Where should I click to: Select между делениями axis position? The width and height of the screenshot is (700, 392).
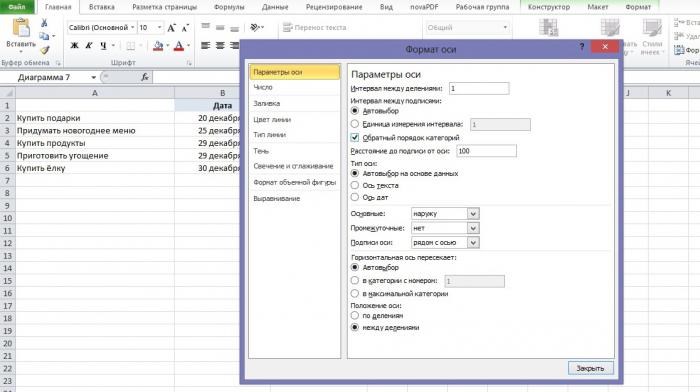tap(355, 327)
